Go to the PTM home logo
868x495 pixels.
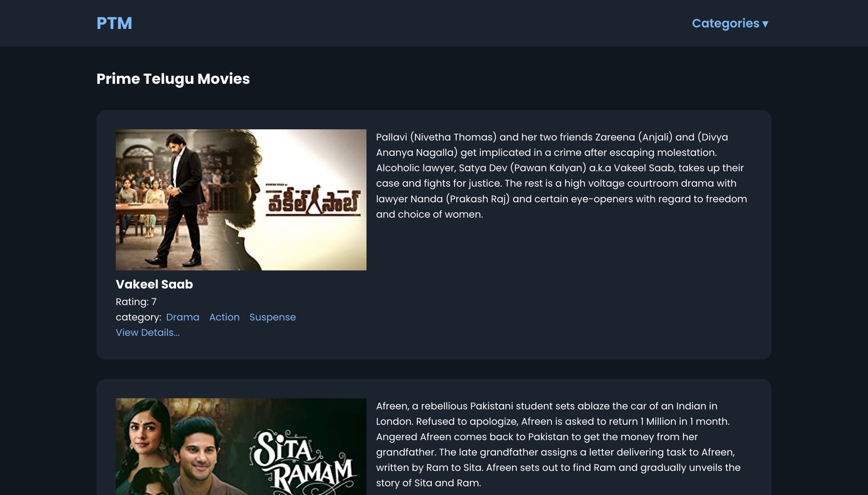tap(114, 24)
